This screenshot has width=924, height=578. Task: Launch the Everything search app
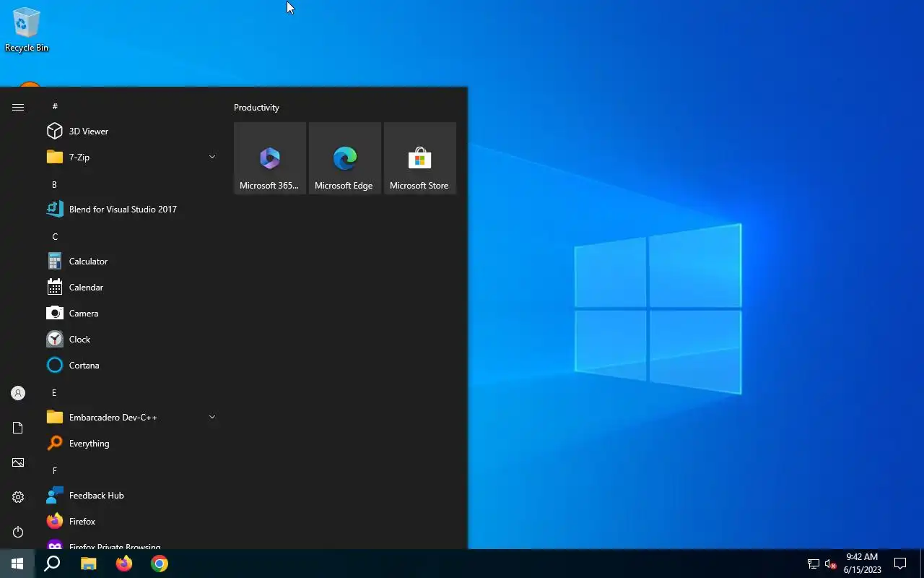point(130,443)
